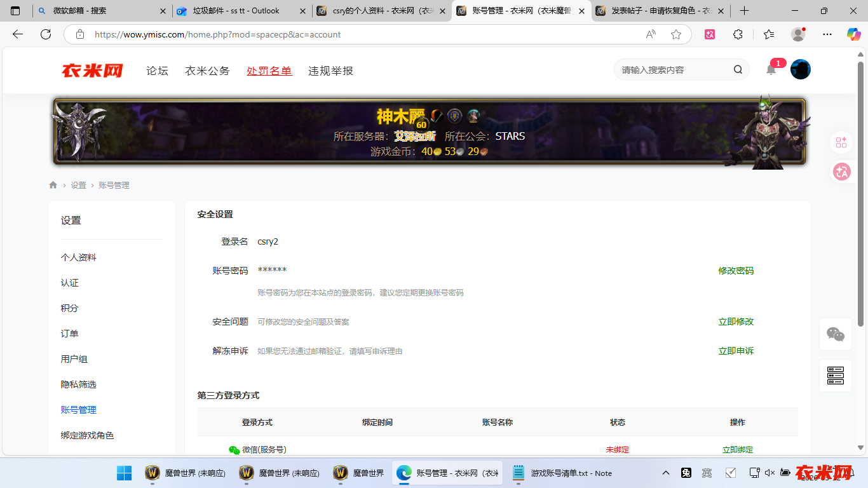Open 游戏账号清单.txt Notepad taskbar item

tap(562, 473)
